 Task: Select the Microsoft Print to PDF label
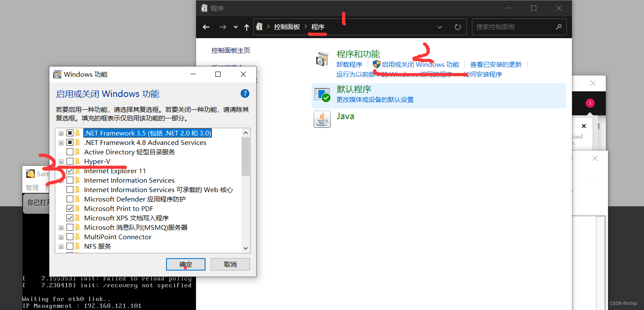(118, 209)
